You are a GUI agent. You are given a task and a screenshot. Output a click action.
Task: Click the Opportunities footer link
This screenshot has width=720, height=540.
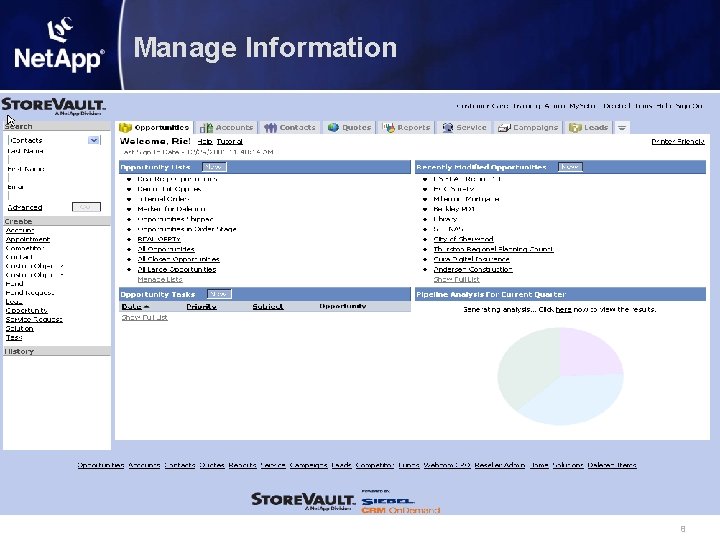[x=101, y=465]
